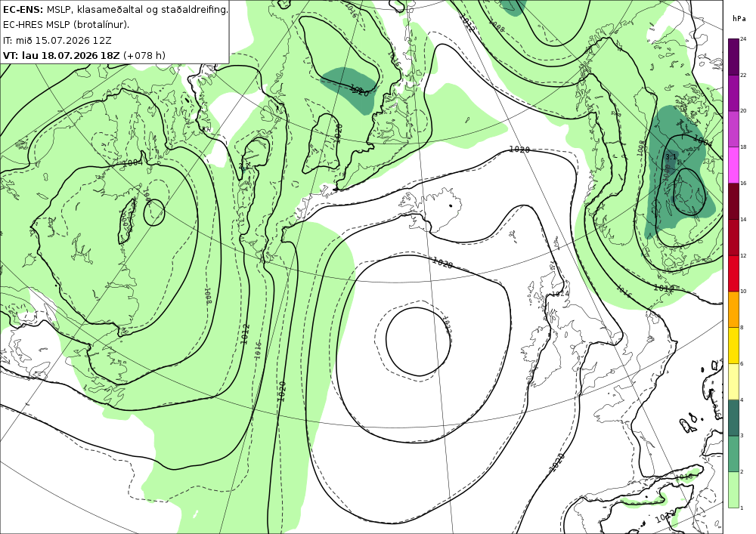Select the medium green 2–3 hPa legend swatch
756x534 pixels.
[x=733, y=454]
